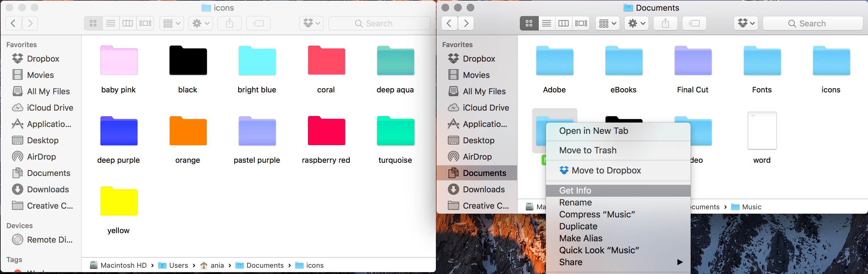Select the turquoise folder
Image resolution: width=868 pixels, height=274 pixels.
pyautogui.click(x=396, y=131)
